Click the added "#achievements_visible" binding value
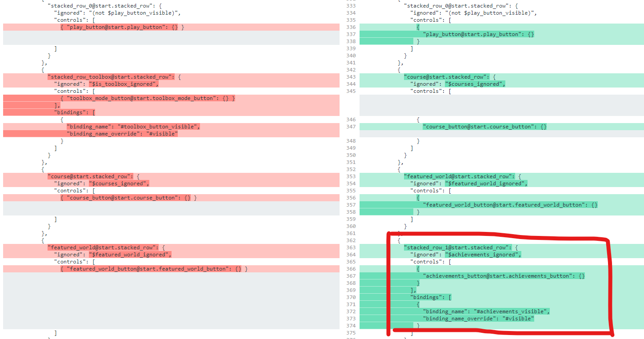Image resolution: width=644 pixels, height=339 pixels. tap(512, 311)
